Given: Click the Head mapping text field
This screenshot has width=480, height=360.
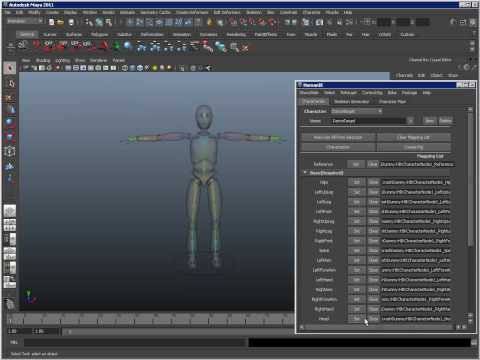Looking at the screenshot, I should [416, 319].
